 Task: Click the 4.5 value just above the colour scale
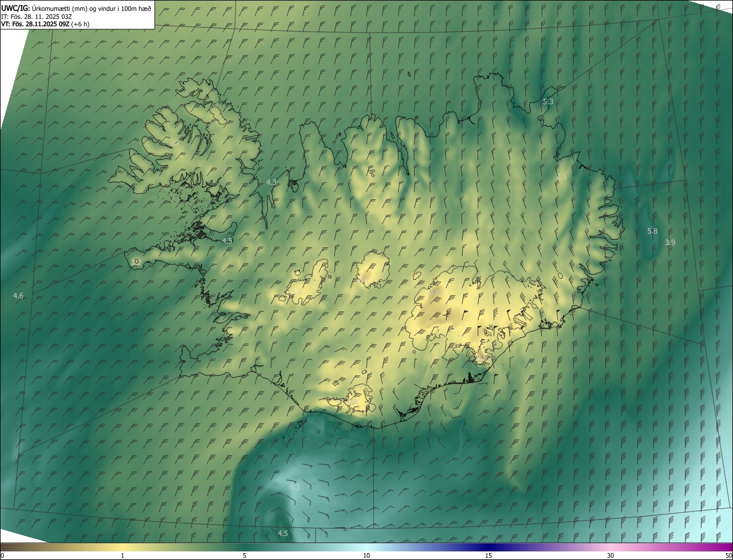pos(283,534)
